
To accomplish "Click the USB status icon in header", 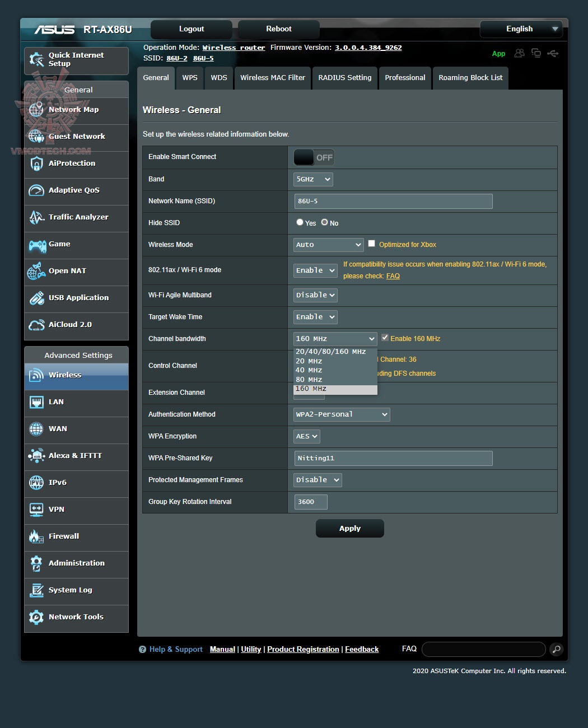I will (553, 53).
